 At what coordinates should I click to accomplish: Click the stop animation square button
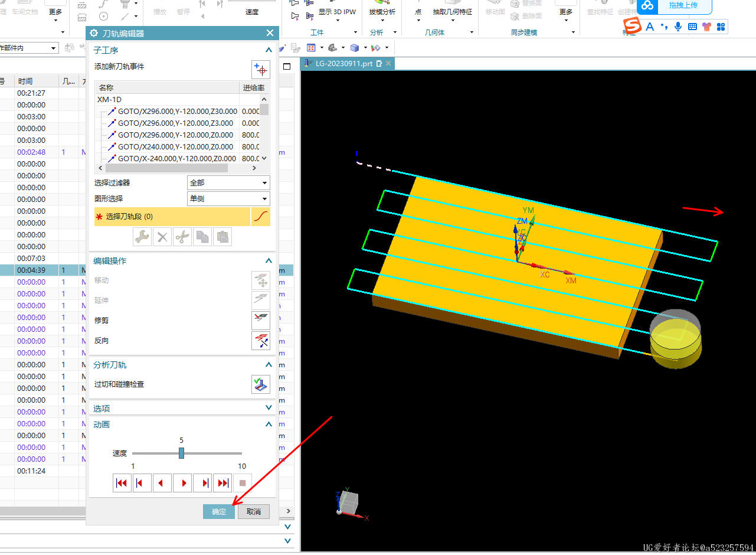click(243, 483)
